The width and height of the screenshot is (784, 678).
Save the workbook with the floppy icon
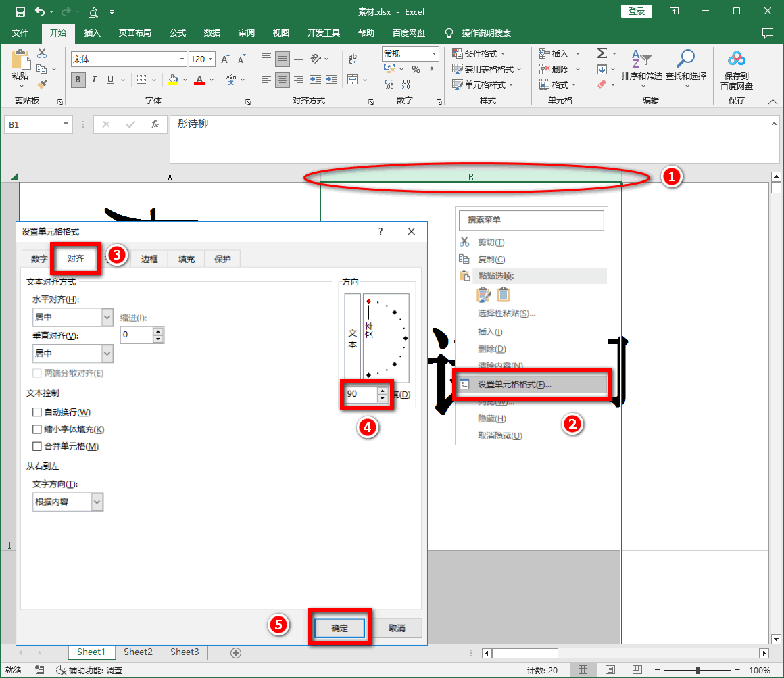[x=20, y=11]
